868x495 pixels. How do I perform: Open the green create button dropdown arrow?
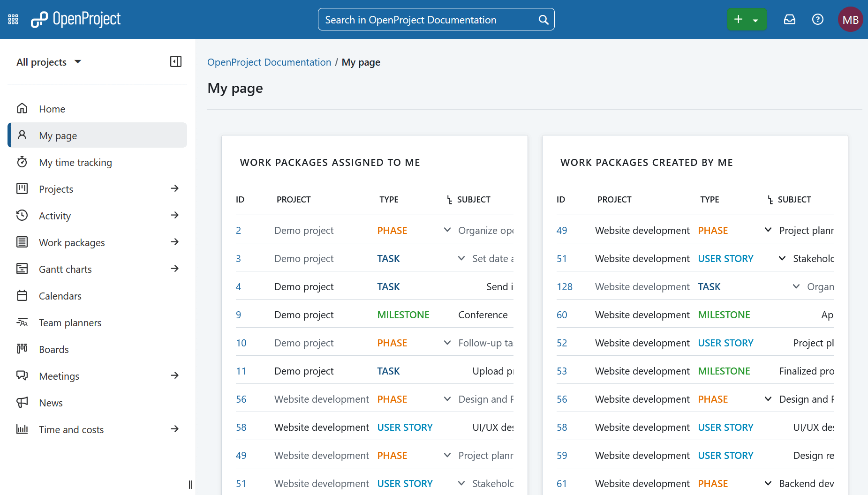click(x=755, y=19)
